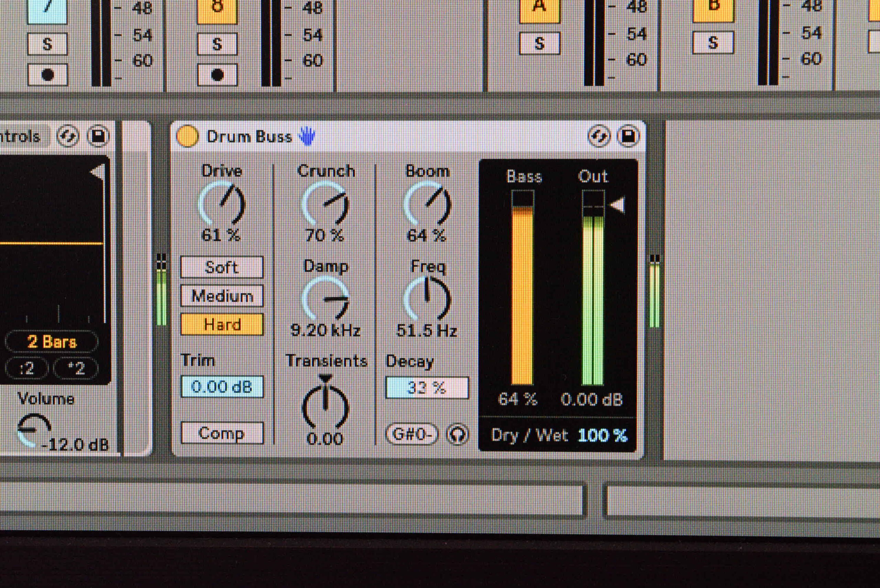This screenshot has height=588, width=880.
Task: Select the Hard drive type
Action: [222, 324]
